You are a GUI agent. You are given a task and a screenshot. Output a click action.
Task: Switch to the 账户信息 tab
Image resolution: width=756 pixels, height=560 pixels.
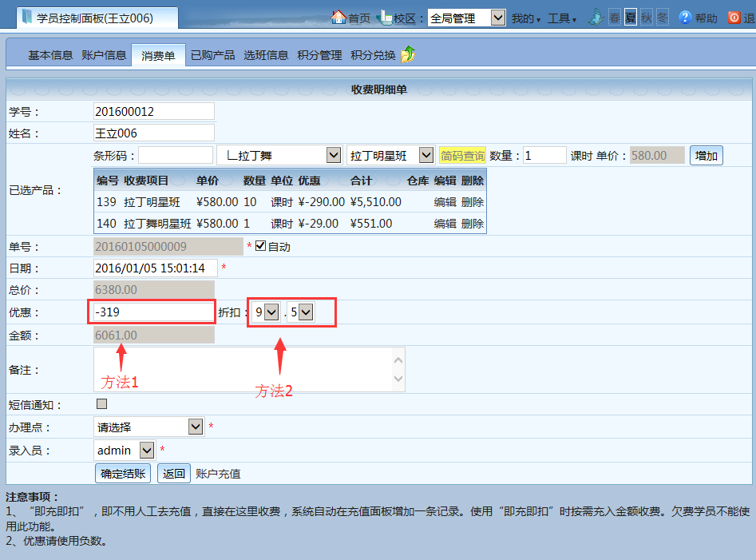click(104, 55)
